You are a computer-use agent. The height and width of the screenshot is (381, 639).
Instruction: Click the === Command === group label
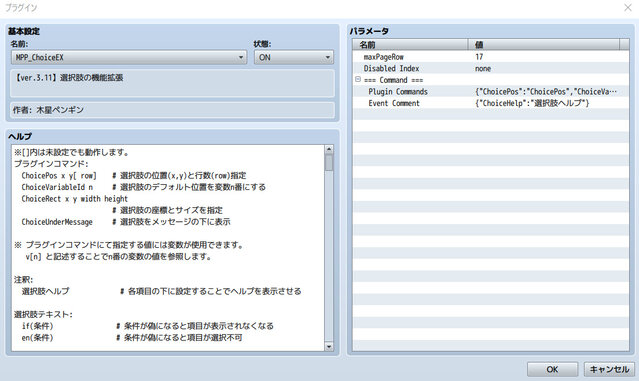click(393, 80)
